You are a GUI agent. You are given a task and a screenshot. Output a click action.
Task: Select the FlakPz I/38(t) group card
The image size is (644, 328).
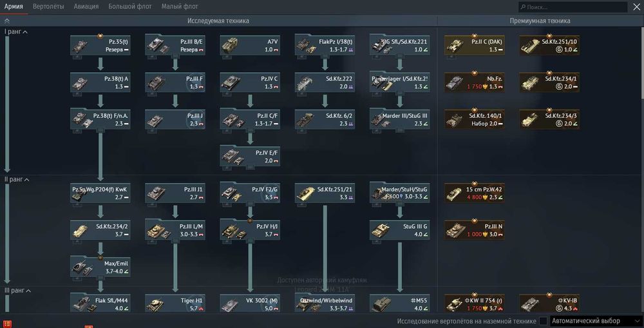(325, 45)
